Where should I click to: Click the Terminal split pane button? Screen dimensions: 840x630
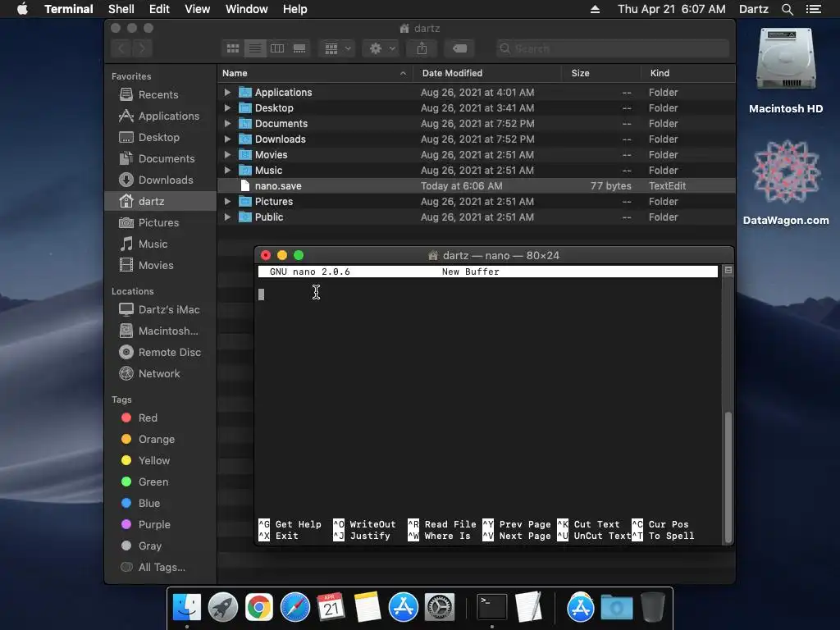point(728,271)
